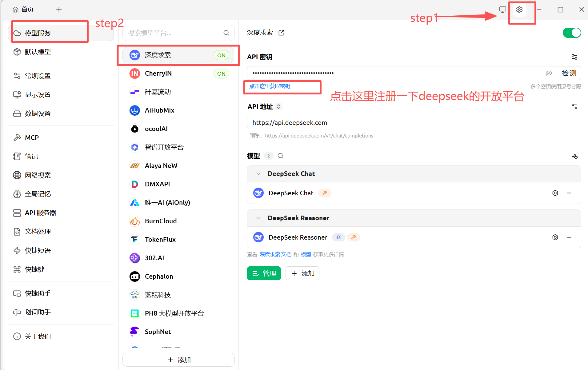Image resolution: width=588 pixels, height=370 pixels.
Task: Select Cephalon provider
Action: click(x=178, y=277)
